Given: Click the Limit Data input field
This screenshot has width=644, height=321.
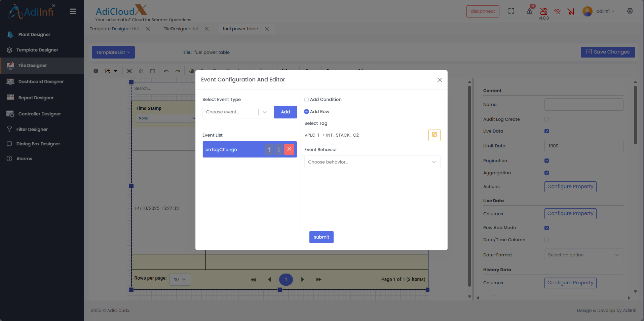Looking at the screenshot, I should (x=583, y=146).
